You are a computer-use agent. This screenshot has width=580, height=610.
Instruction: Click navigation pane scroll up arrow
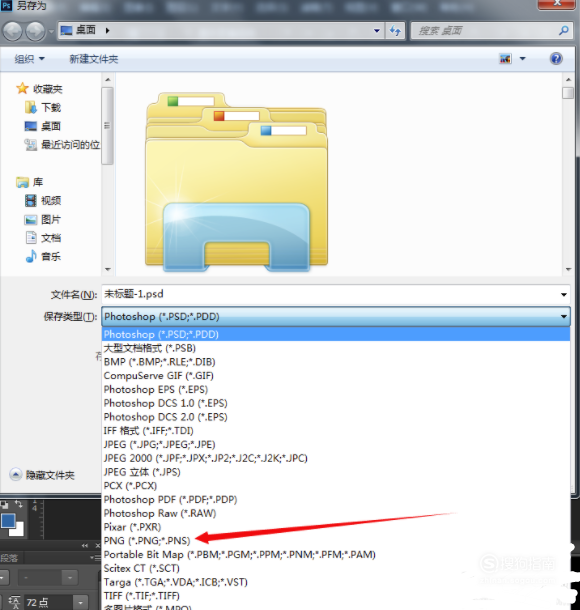(108, 80)
